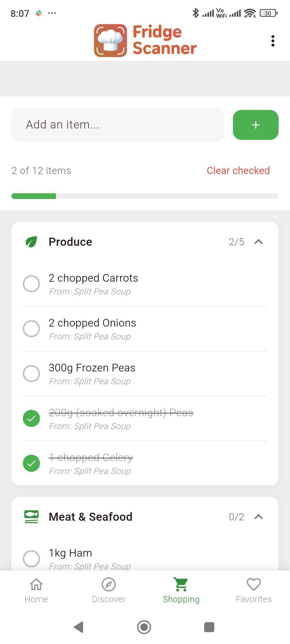290x644 pixels.
Task: Collapse the Produce category list
Action: [x=258, y=241]
